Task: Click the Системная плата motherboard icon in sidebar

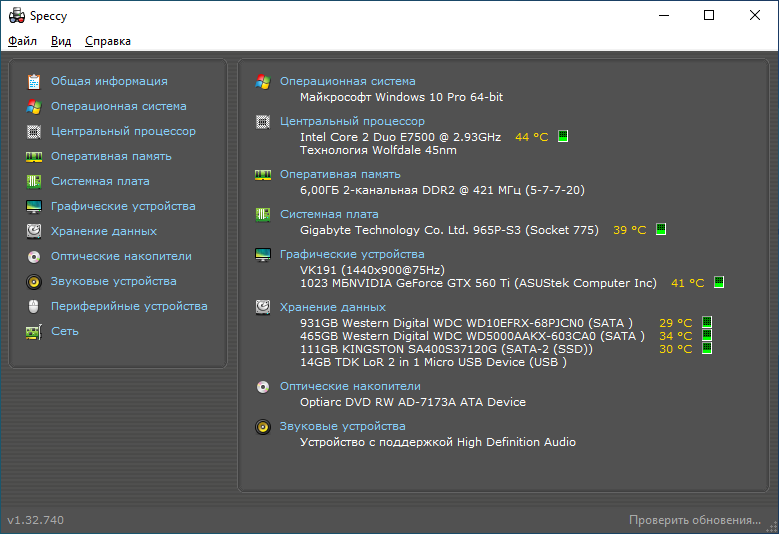Action: tap(34, 181)
